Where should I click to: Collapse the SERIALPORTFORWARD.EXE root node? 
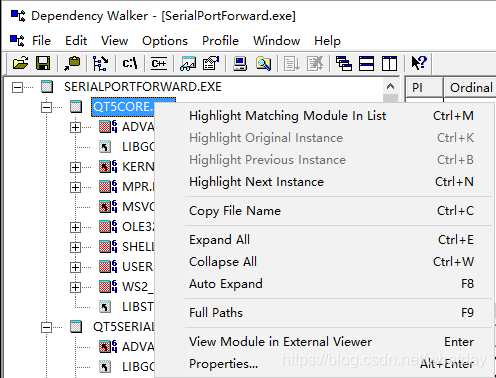17,88
